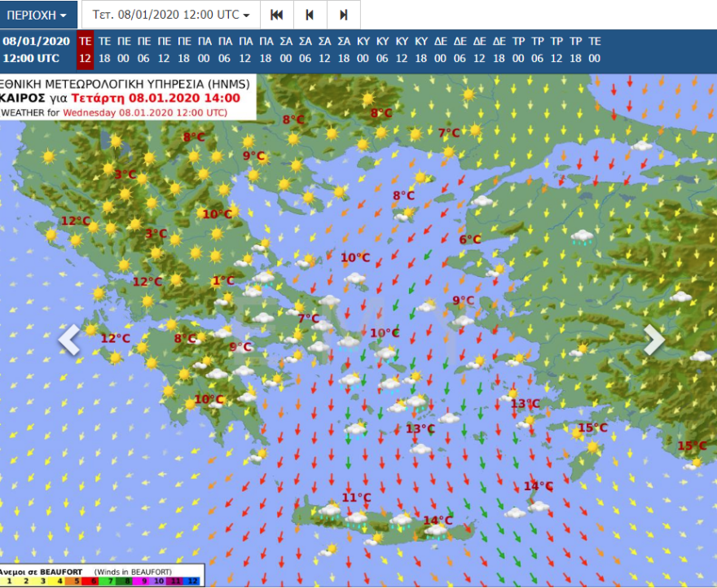This screenshot has width=717, height=588.
Task: Click the 1°C temperature label
Action: click(x=222, y=281)
